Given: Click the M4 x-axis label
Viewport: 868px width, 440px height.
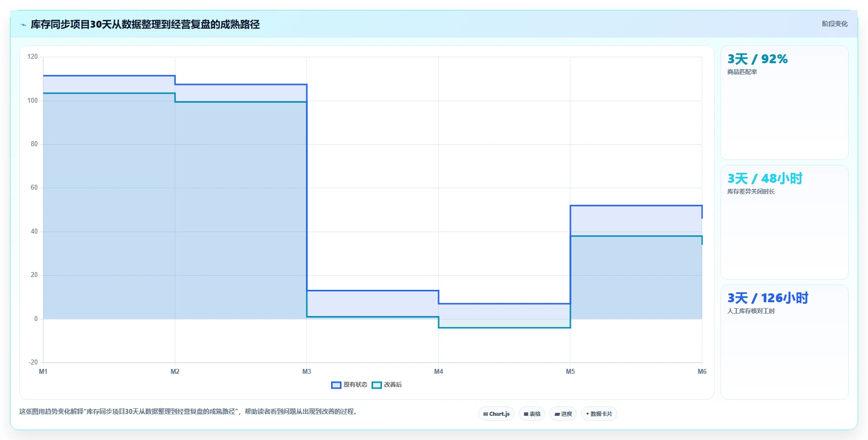Looking at the screenshot, I should tap(439, 371).
